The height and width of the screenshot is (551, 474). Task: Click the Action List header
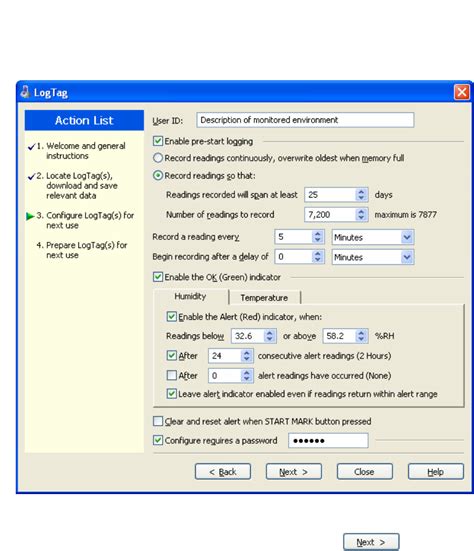click(84, 120)
